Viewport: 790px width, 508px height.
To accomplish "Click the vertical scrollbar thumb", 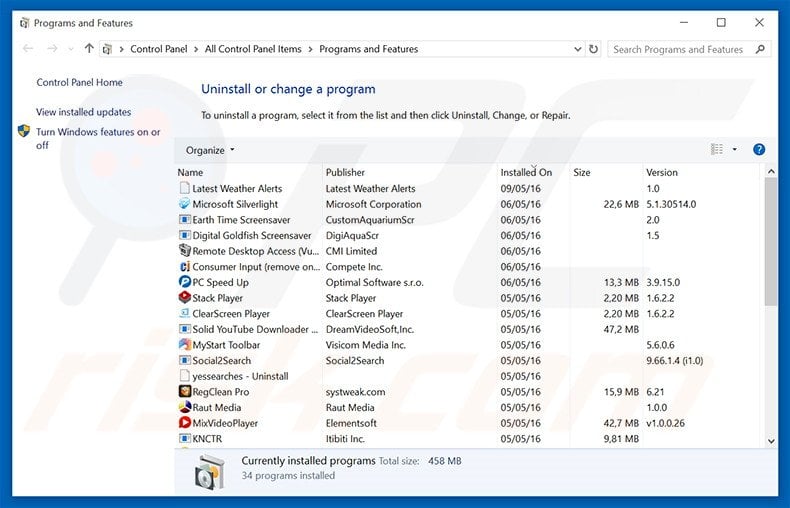I will 771,242.
